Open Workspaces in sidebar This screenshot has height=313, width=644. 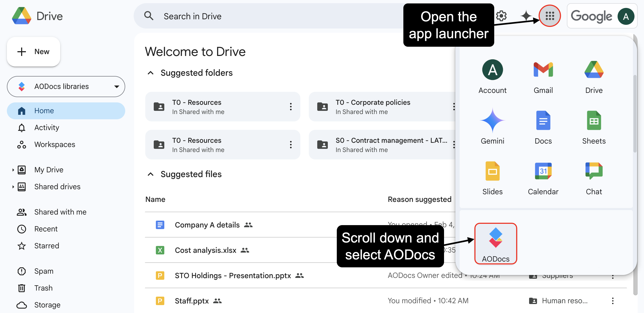(x=66, y=145)
